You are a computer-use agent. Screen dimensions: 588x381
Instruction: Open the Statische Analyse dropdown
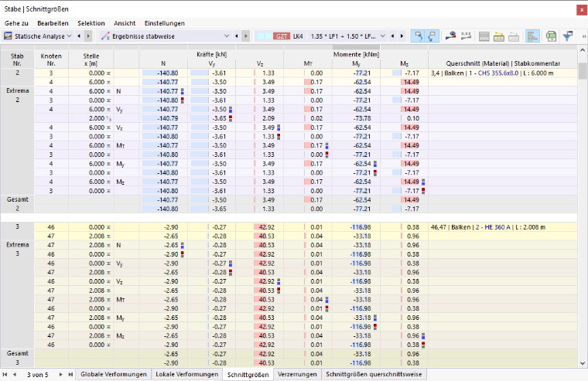point(37,36)
